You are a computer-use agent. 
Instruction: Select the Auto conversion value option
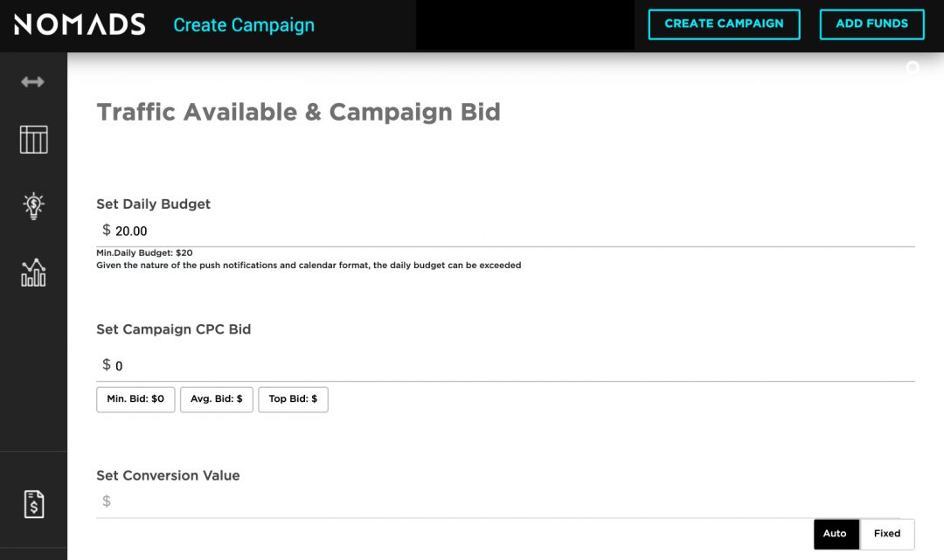(x=835, y=534)
